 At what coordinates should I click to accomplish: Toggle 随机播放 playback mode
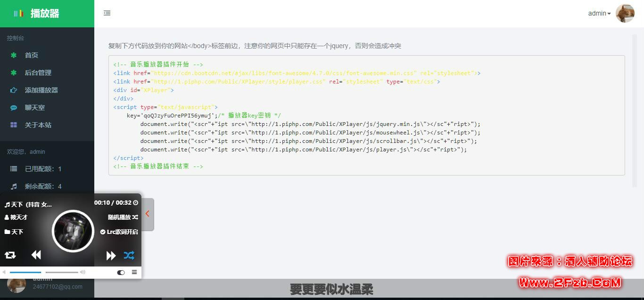coord(123,217)
